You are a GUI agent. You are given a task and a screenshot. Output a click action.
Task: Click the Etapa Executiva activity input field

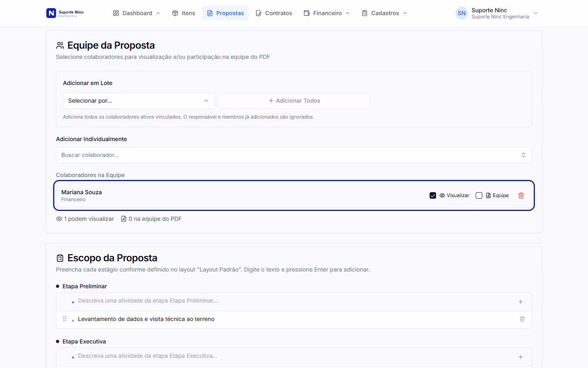(294, 356)
